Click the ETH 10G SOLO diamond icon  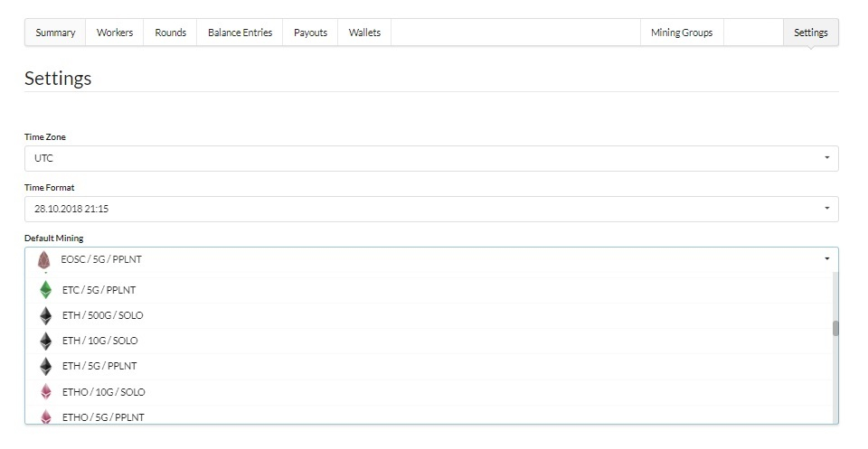point(46,341)
